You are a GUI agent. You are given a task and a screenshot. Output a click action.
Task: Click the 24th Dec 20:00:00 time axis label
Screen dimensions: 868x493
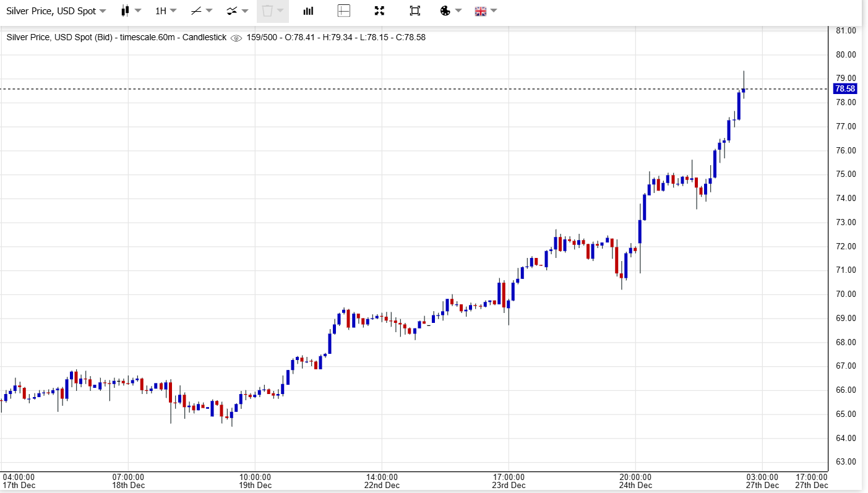(635, 481)
